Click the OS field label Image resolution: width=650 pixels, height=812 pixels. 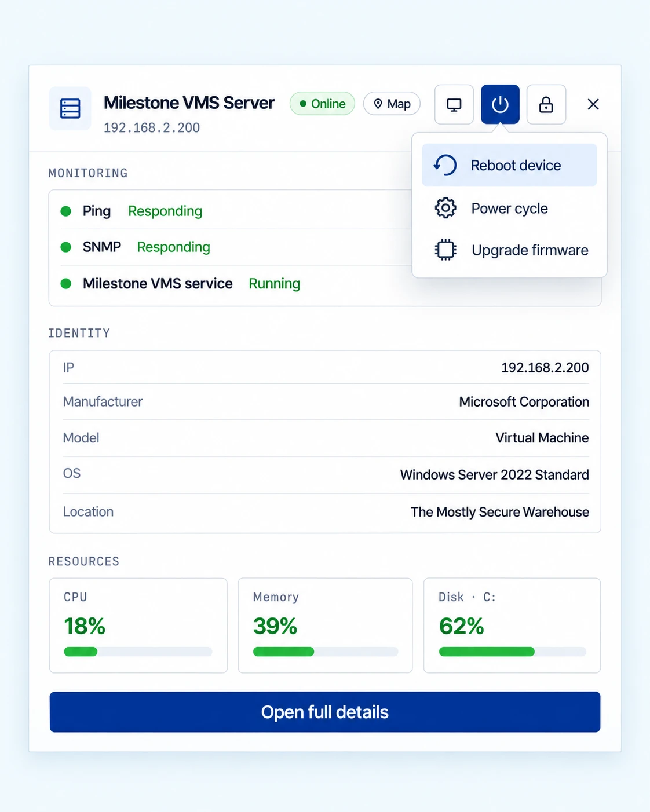point(72,474)
